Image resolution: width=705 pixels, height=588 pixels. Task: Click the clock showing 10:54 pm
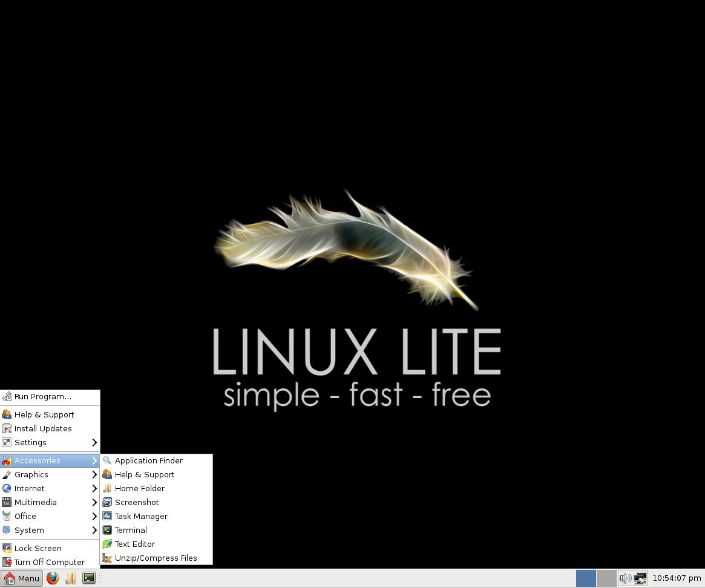[677, 578]
